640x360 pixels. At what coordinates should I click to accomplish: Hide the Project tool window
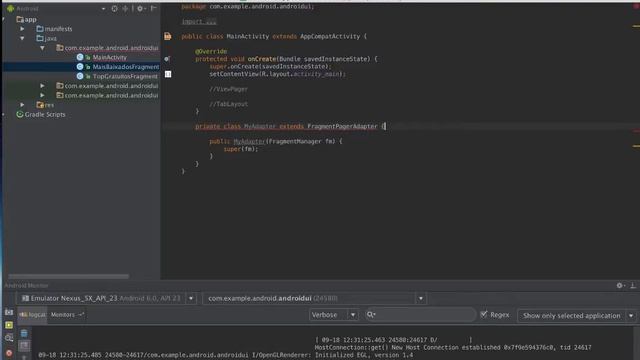pyautogui.click(x=154, y=9)
